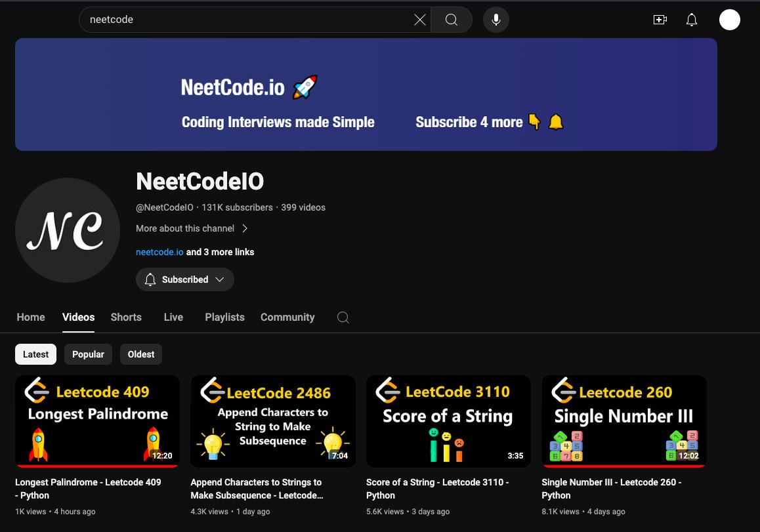This screenshot has height=532, width=760.
Task: Click the @NeetCodeIO handle text
Action: click(164, 207)
